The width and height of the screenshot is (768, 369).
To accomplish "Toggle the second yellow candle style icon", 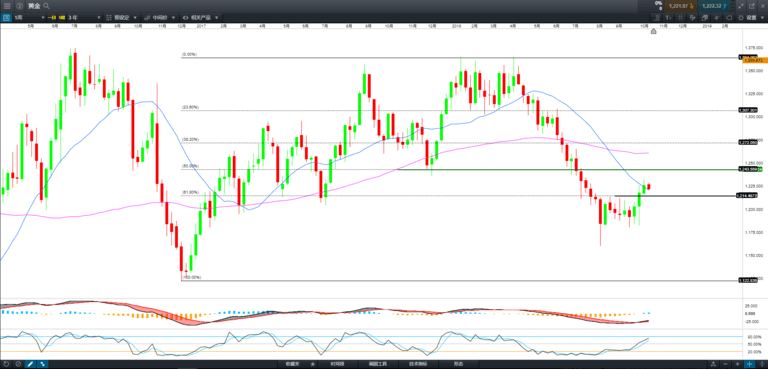I will 62,18.
